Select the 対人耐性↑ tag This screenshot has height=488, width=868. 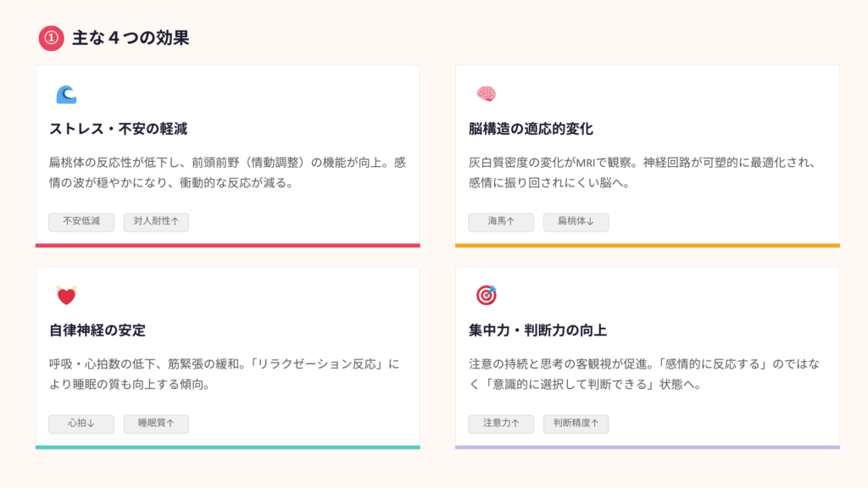click(x=156, y=222)
